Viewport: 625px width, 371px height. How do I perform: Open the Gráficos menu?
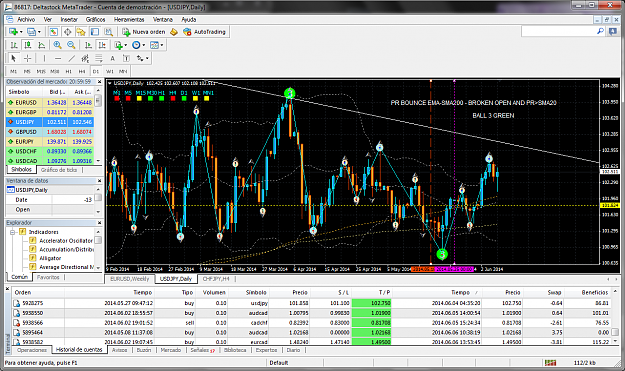pyautogui.click(x=96, y=20)
